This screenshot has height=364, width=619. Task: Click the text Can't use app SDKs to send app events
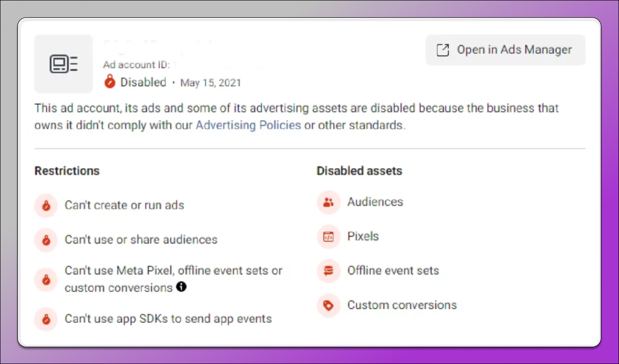tap(168, 319)
